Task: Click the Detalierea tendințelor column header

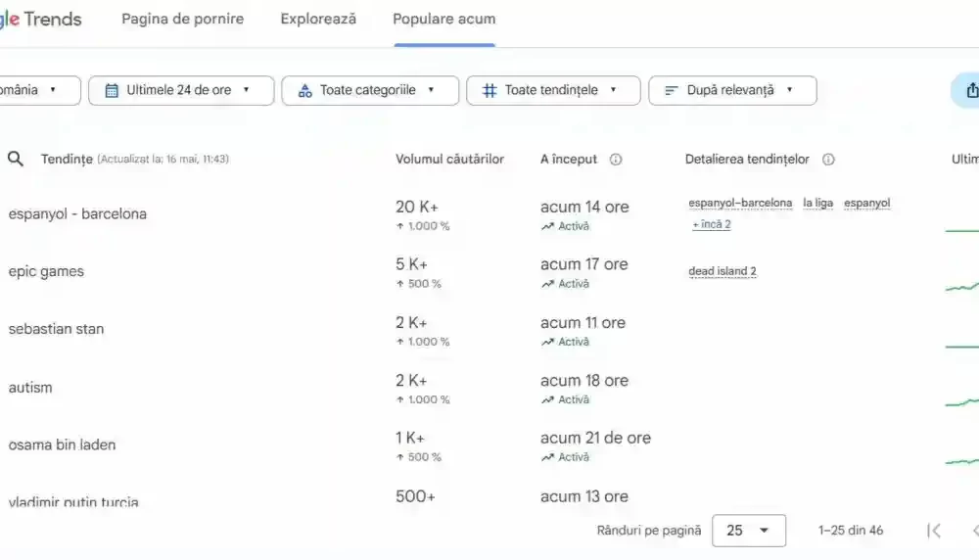Action: click(x=747, y=160)
